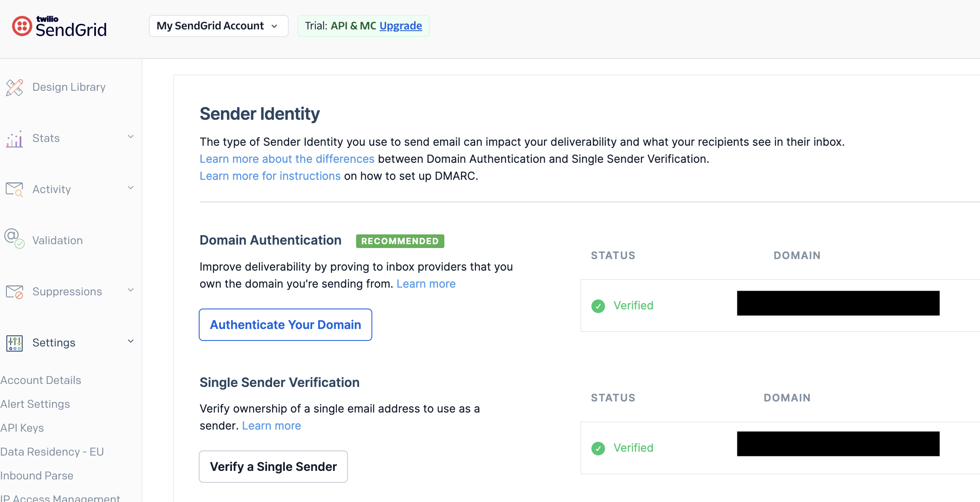Click the Validation at-sign icon
Viewport: 980px width, 502px height.
(x=14, y=239)
